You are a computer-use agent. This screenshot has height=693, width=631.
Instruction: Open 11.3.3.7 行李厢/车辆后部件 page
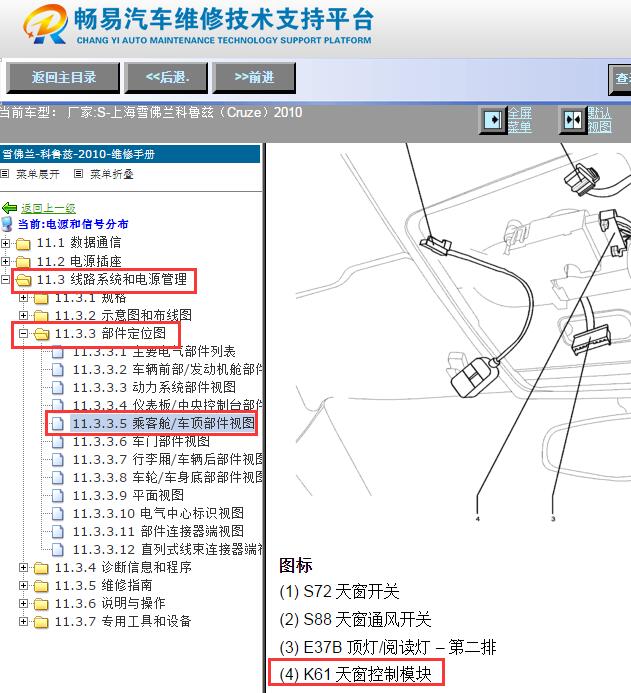point(168,460)
